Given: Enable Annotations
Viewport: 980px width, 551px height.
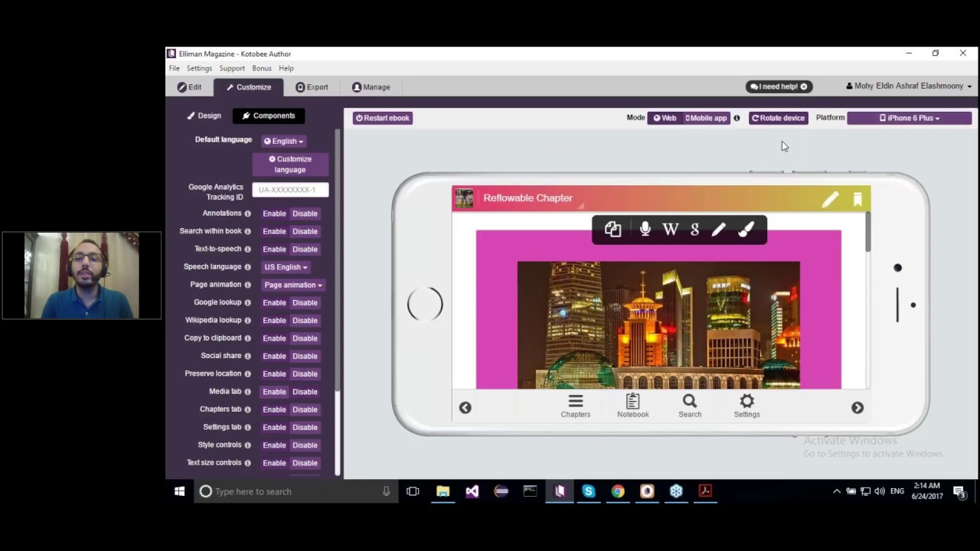Looking at the screenshot, I should click(274, 214).
